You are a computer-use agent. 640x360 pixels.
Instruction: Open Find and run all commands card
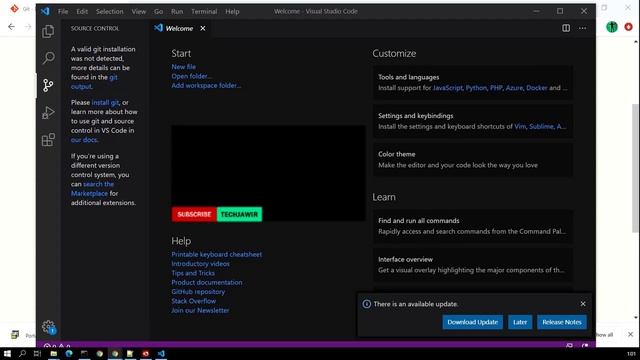pyautogui.click(x=473, y=226)
